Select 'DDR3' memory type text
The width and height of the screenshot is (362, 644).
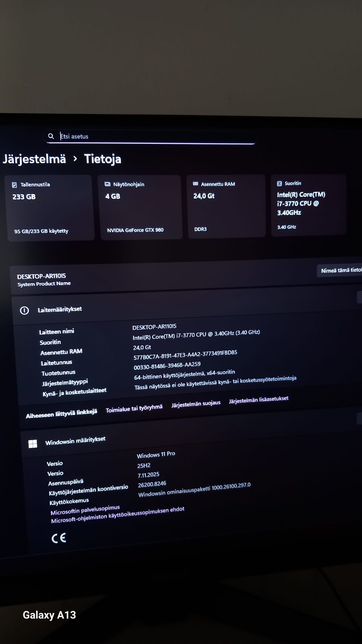pos(201,229)
